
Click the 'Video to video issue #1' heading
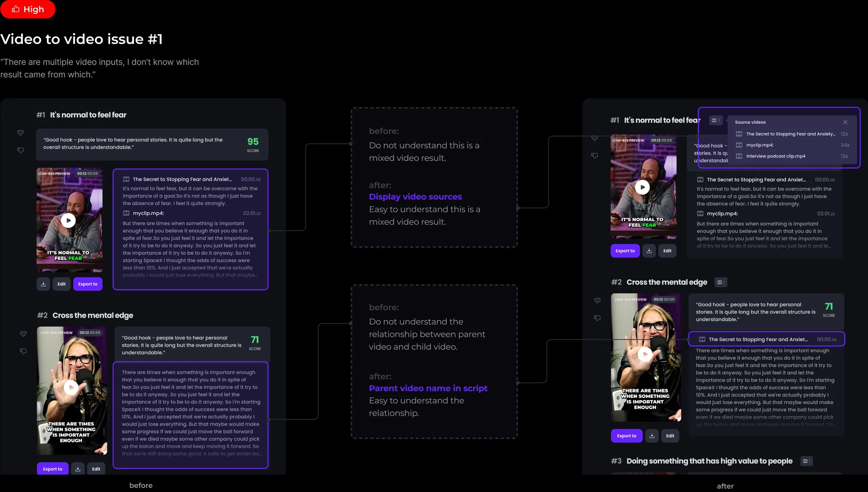82,39
